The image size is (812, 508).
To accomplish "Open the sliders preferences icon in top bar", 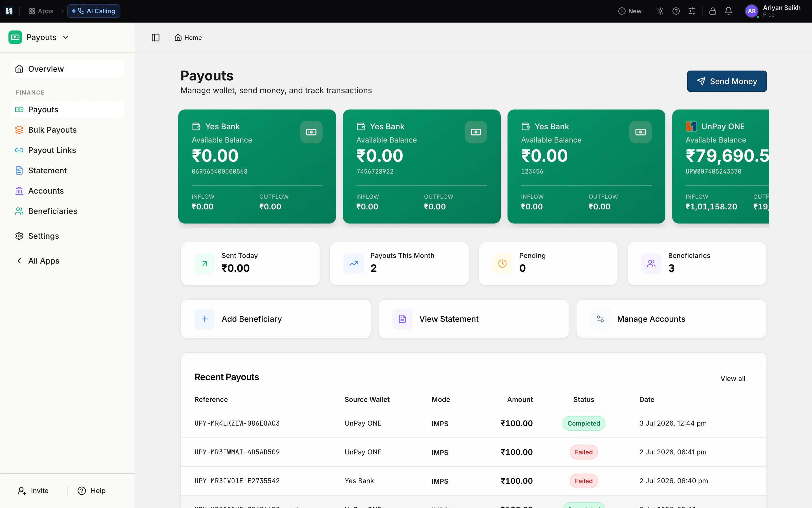I will (x=692, y=11).
